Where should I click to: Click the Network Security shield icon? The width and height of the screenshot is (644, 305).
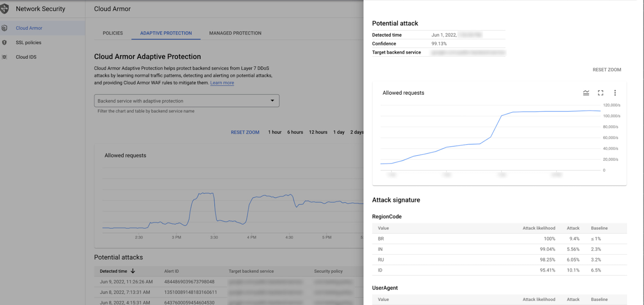(x=5, y=9)
